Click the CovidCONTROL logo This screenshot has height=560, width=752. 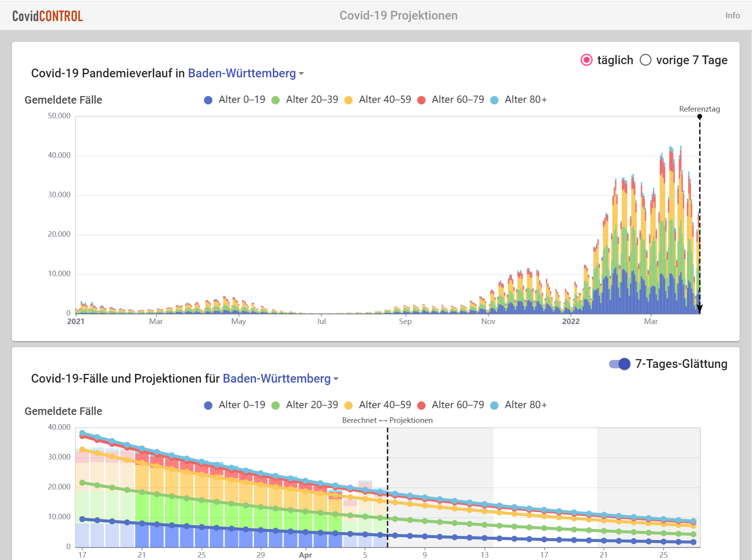point(47,16)
